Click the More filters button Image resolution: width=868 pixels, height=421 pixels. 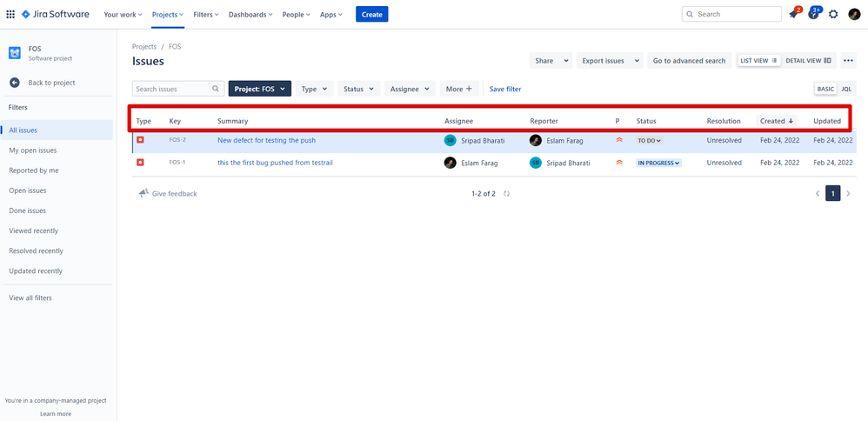click(x=459, y=89)
